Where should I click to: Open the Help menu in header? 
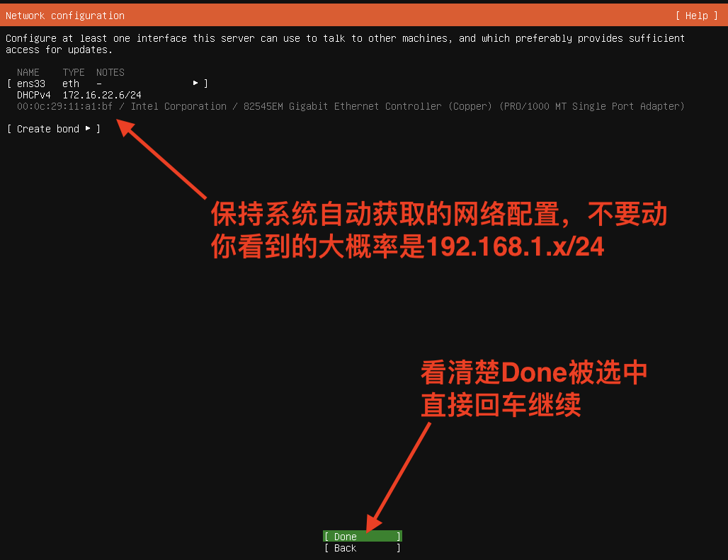696,16
